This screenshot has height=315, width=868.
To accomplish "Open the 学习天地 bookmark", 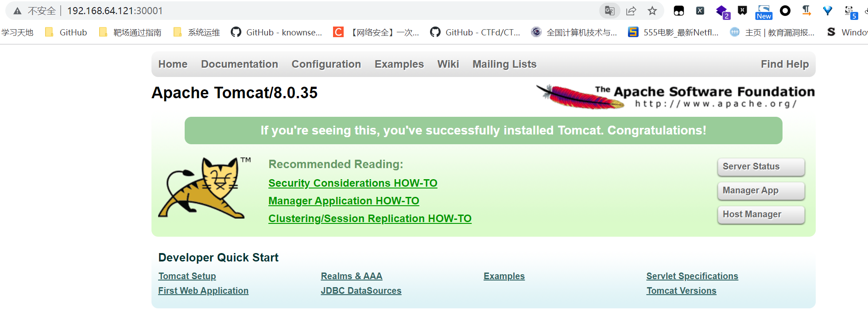I will tap(17, 32).
